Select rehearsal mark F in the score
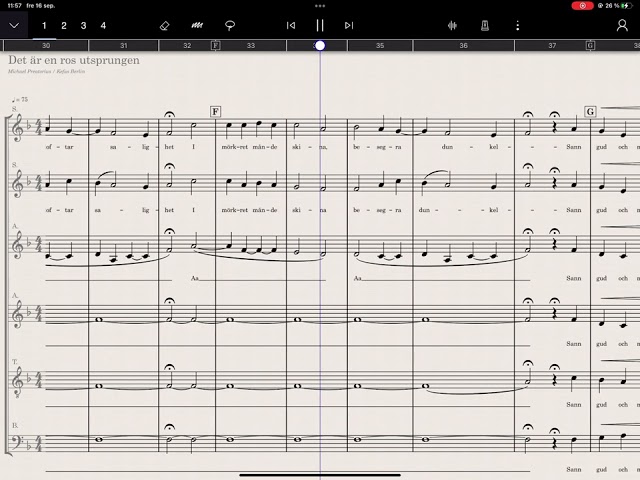Screen dimensions: 640x480 tap(216, 111)
